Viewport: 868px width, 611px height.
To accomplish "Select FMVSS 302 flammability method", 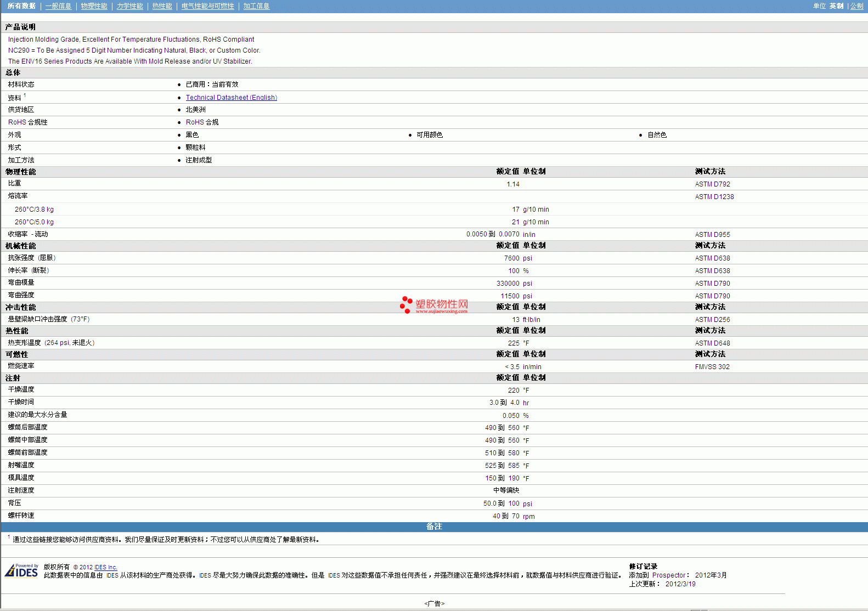I will click(712, 367).
